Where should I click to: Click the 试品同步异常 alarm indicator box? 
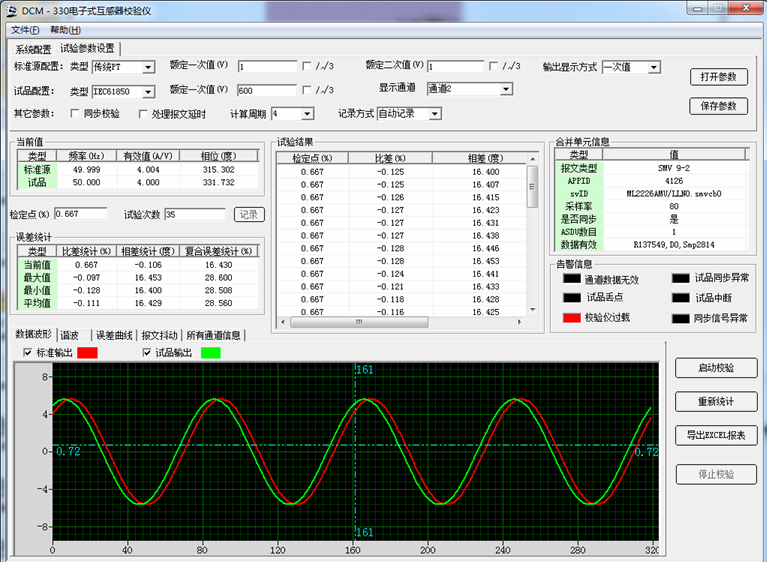(681, 279)
